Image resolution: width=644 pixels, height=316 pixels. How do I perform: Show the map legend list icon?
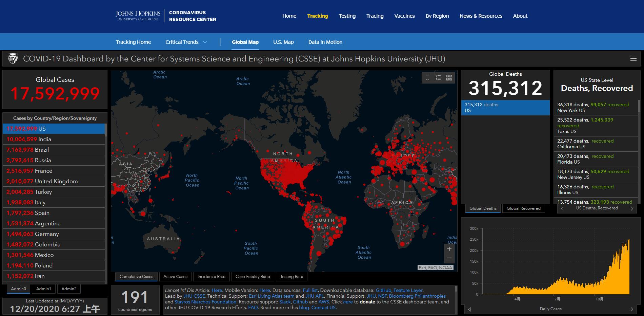tap(438, 78)
